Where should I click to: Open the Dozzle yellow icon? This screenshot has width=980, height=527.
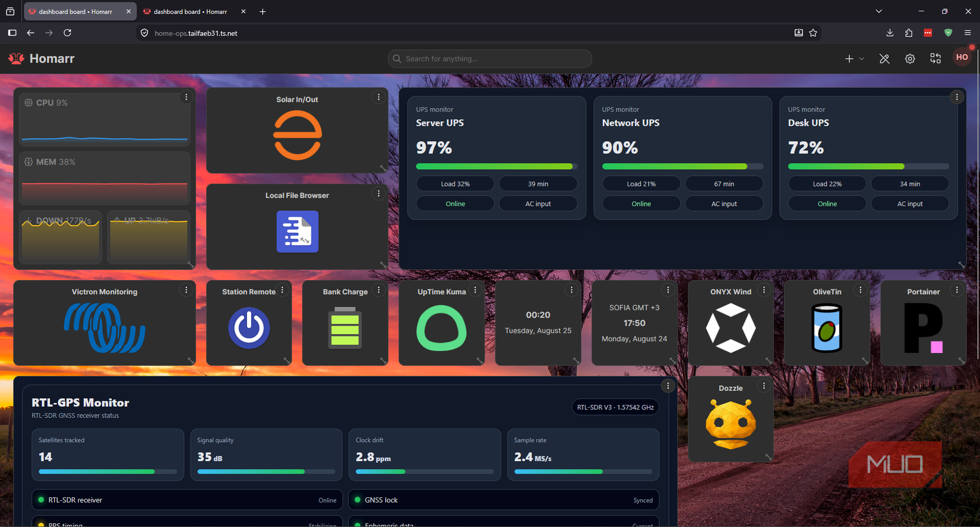point(731,424)
